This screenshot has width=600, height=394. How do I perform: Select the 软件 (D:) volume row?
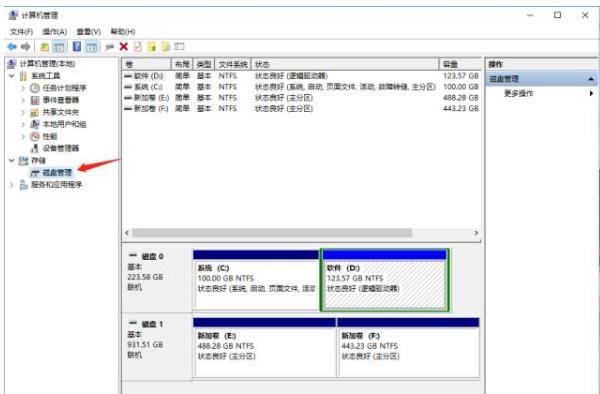click(x=302, y=76)
